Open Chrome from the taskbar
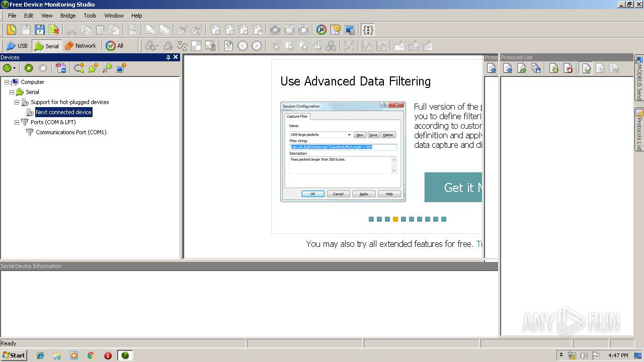 [x=91, y=355]
